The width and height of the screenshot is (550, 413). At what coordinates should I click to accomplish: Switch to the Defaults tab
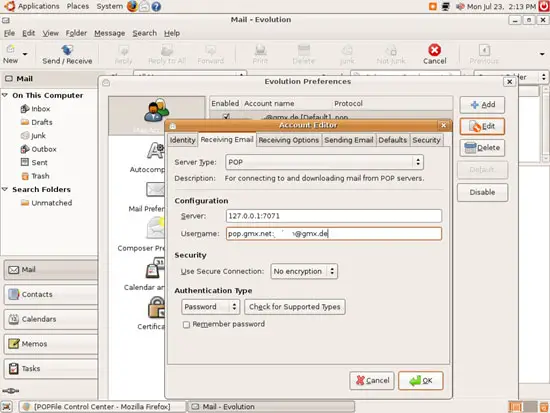click(x=393, y=140)
